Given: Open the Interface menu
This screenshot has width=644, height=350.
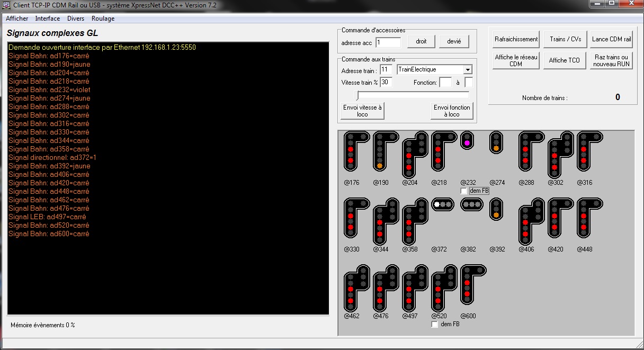Looking at the screenshot, I should (x=48, y=19).
